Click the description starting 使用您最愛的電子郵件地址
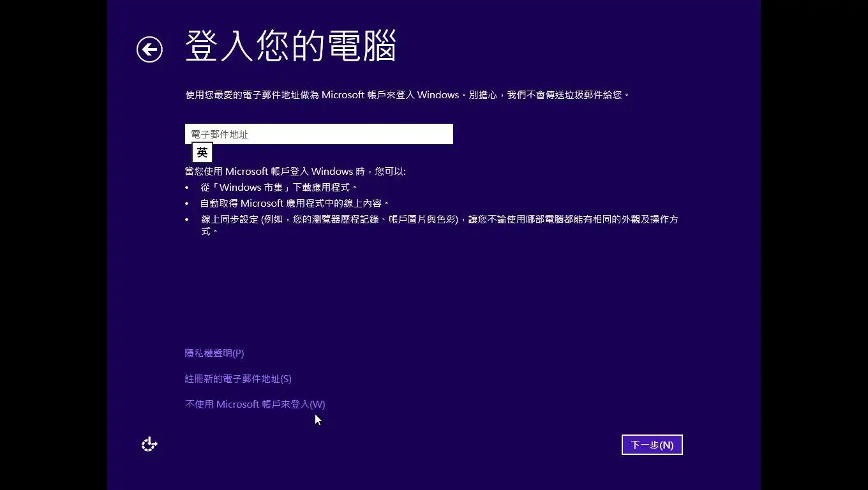This screenshot has height=490, width=868. [408, 95]
